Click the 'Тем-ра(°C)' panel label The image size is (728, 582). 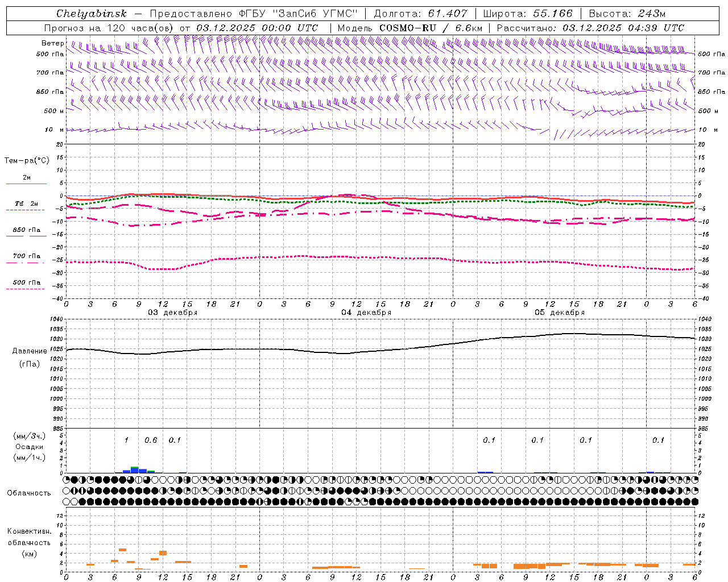(x=27, y=161)
